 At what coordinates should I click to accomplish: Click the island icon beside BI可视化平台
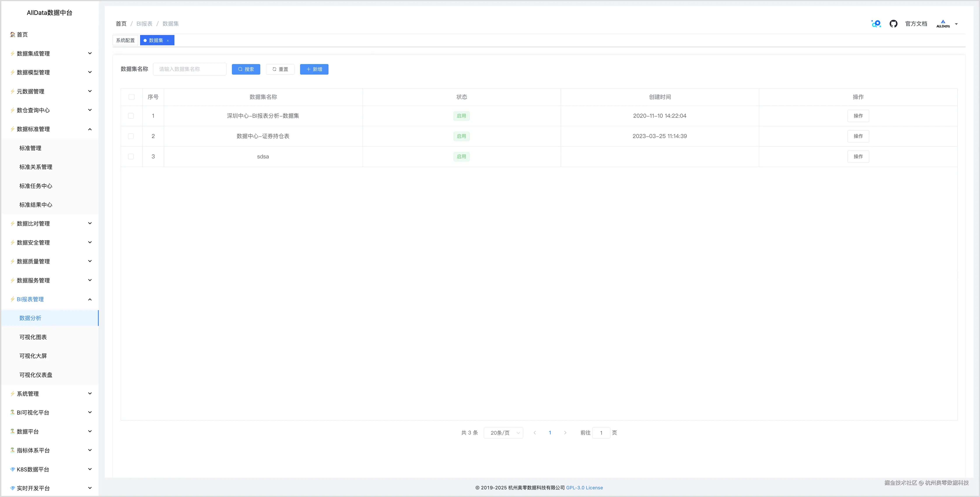pyautogui.click(x=12, y=412)
